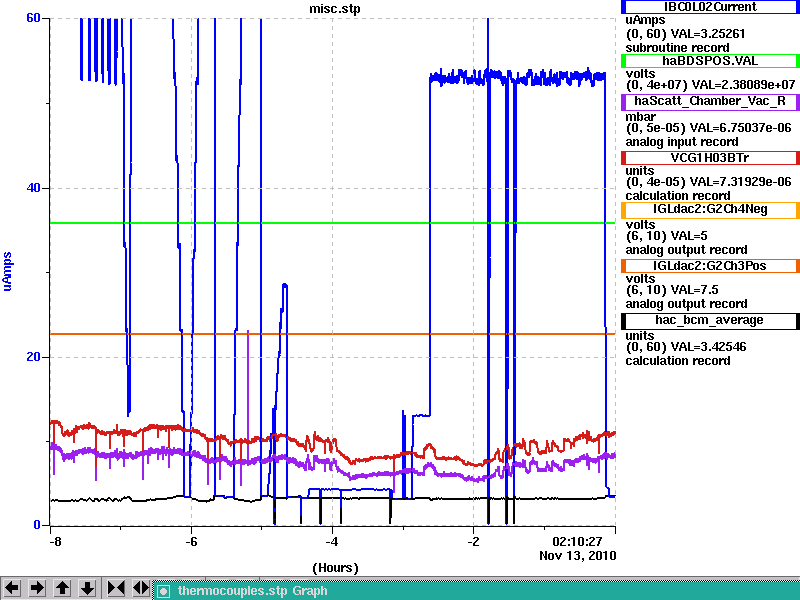
Task: Select the IGLdac2:G2Ch3Pos legend entry
Action: pos(710,265)
